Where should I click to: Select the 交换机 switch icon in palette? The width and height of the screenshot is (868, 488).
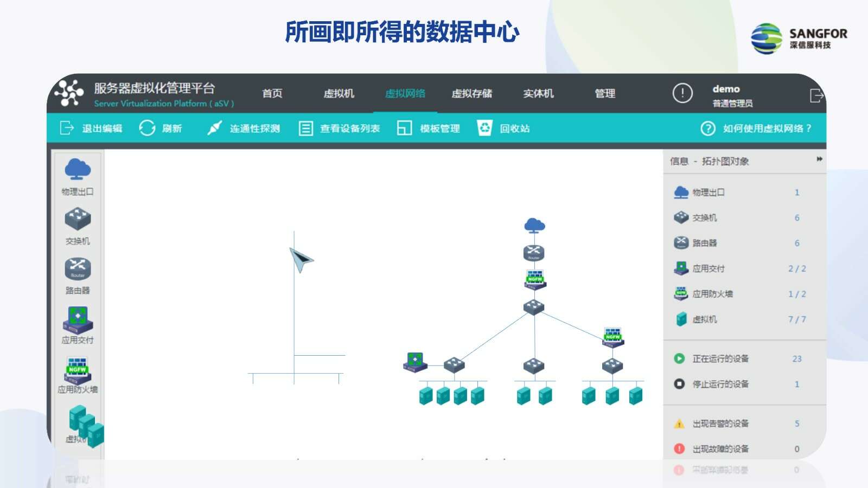tap(78, 219)
